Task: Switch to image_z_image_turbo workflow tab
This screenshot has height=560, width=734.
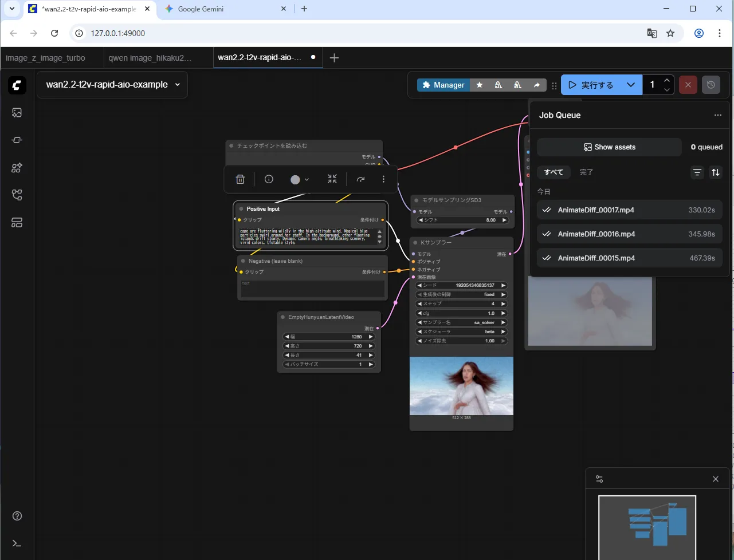Action: click(45, 58)
